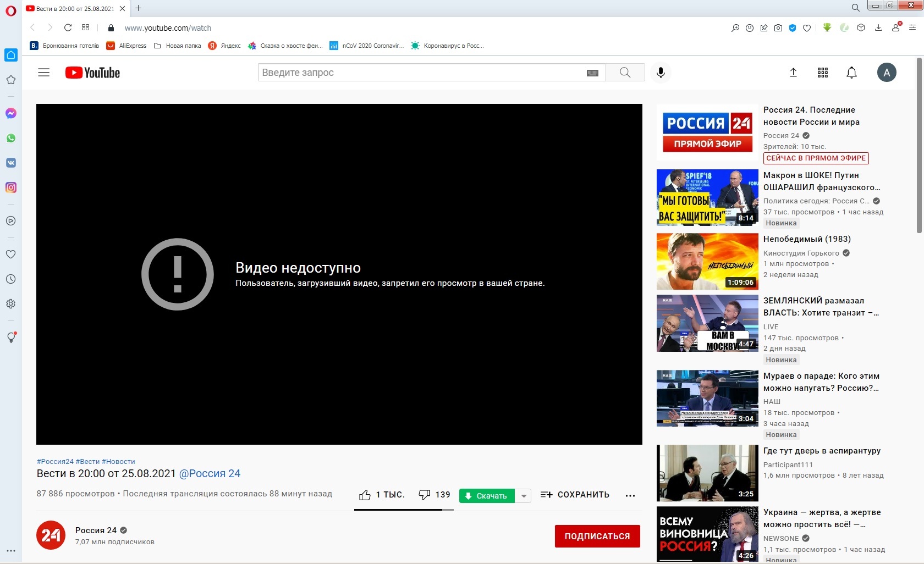Open YouTube apps grid
The image size is (924, 564).
[823, 73]
